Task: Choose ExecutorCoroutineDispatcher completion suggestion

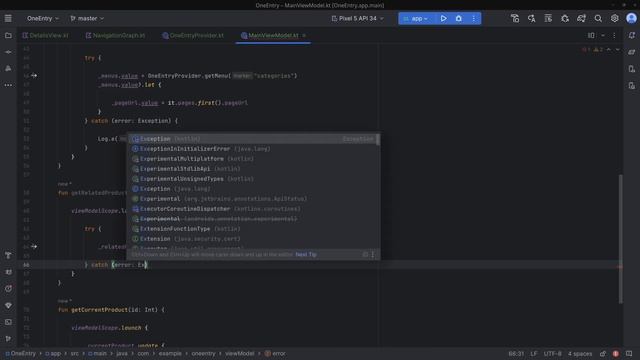Action: tap(253, 209)
